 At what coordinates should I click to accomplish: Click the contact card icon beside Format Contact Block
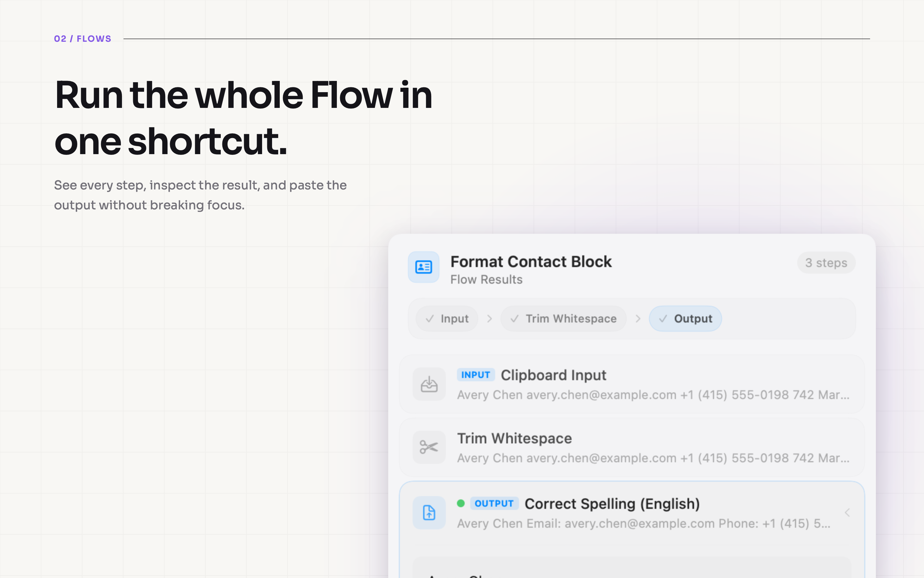424,267
